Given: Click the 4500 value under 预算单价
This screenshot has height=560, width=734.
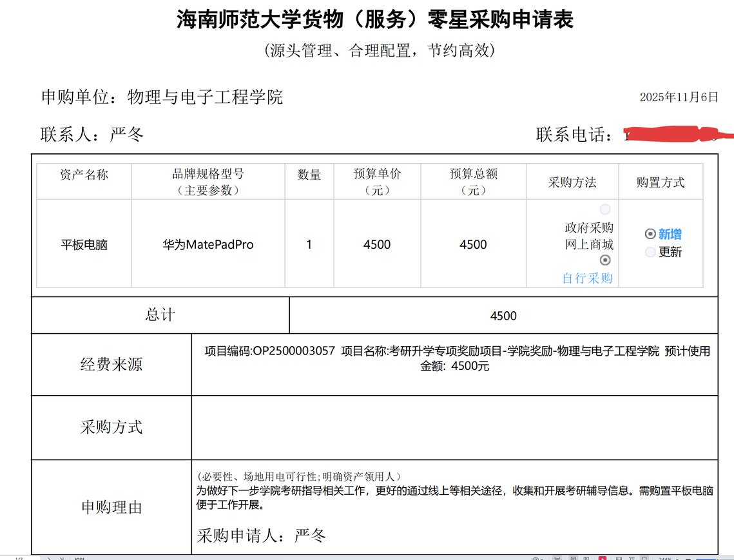Looking at the screenshot, I should click(377, 245).
